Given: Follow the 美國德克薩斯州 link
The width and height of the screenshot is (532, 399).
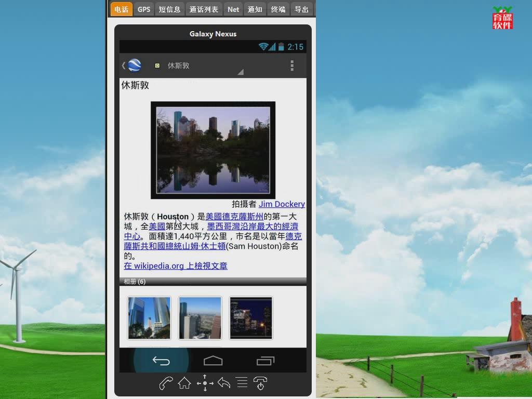Looking at the screenshot, I should [234, 217].
